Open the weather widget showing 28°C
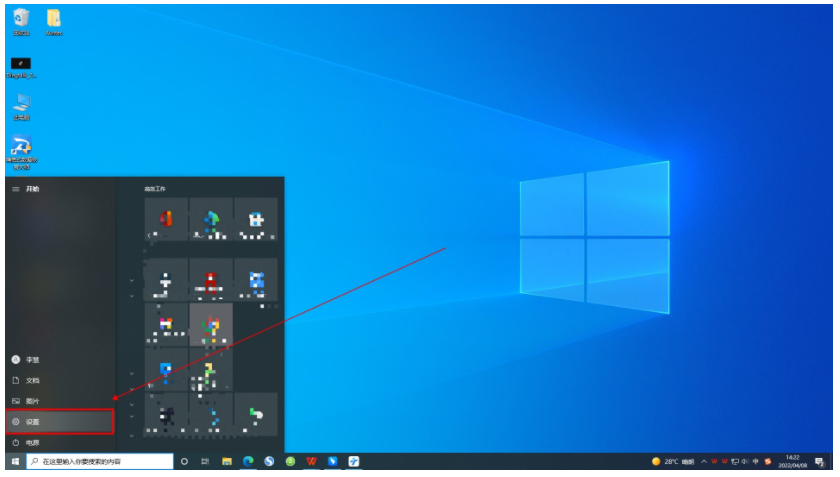840x477 pixels. pos(672,462)
